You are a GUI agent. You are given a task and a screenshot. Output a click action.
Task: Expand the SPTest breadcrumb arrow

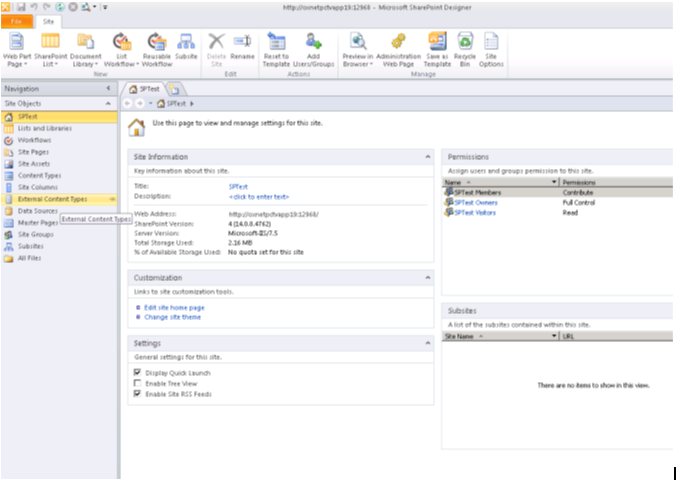[192, 104]
